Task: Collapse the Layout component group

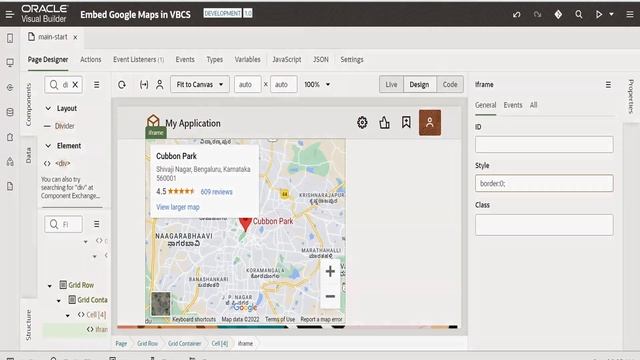Action: (x=48, y=108)
